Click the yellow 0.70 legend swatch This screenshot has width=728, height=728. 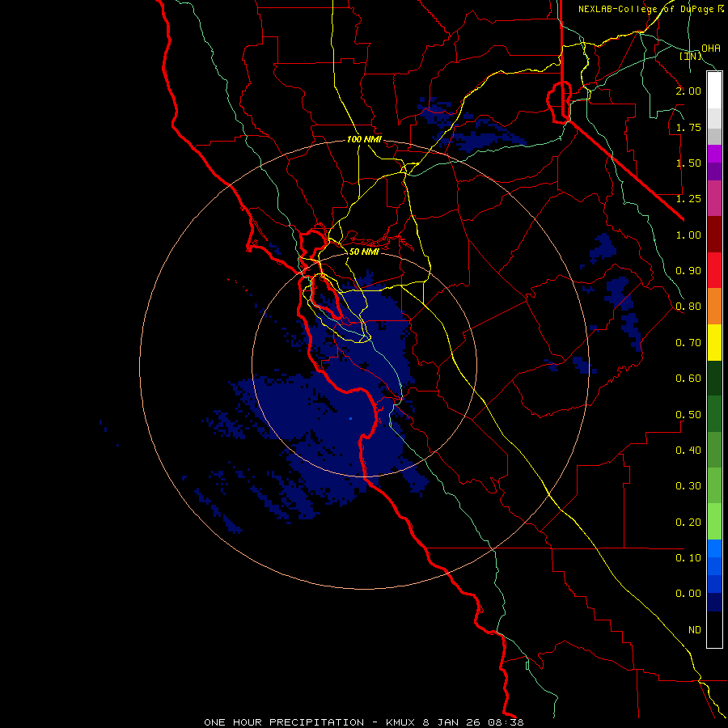(x=714, y=342)
